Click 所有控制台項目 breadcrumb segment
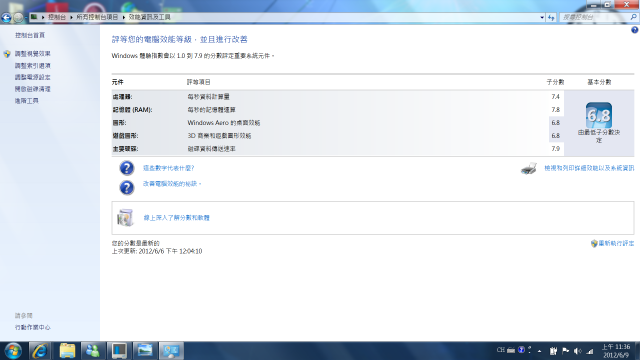This screenshot has width=640, height=360. tap(97, 17)
